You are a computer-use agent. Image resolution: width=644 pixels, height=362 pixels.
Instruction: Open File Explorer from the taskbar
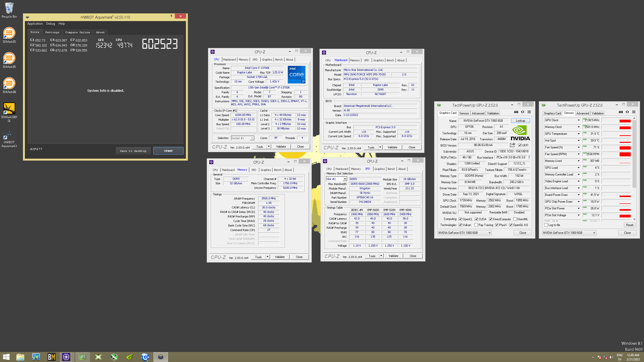[20, 357]
